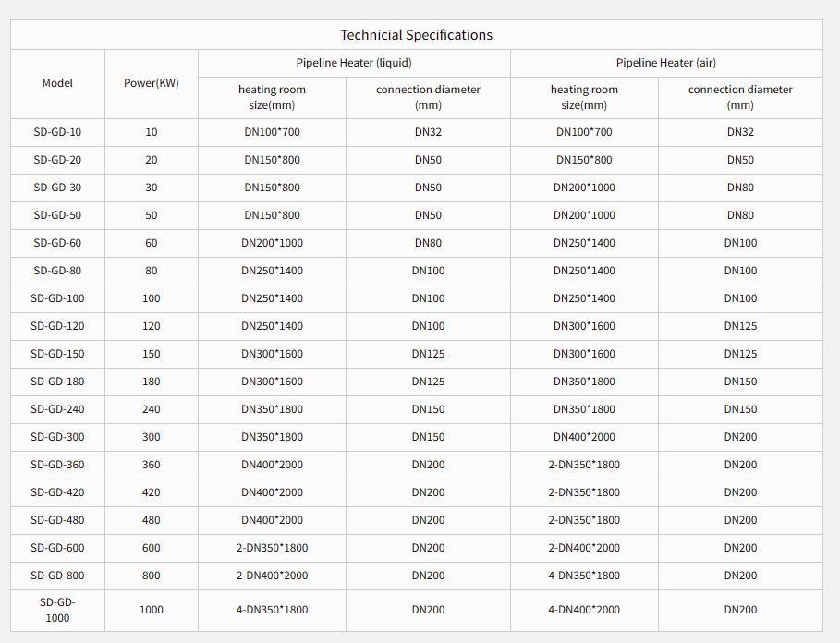Click liquid heating room size for SD-GD-600

(272, 548)
